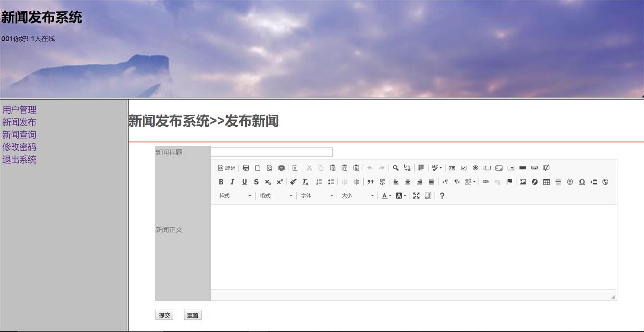The width and height of the screenshot is (644, 332).
Task: Open the 字体 font dropdown
Action: click(x=317, y=196)
